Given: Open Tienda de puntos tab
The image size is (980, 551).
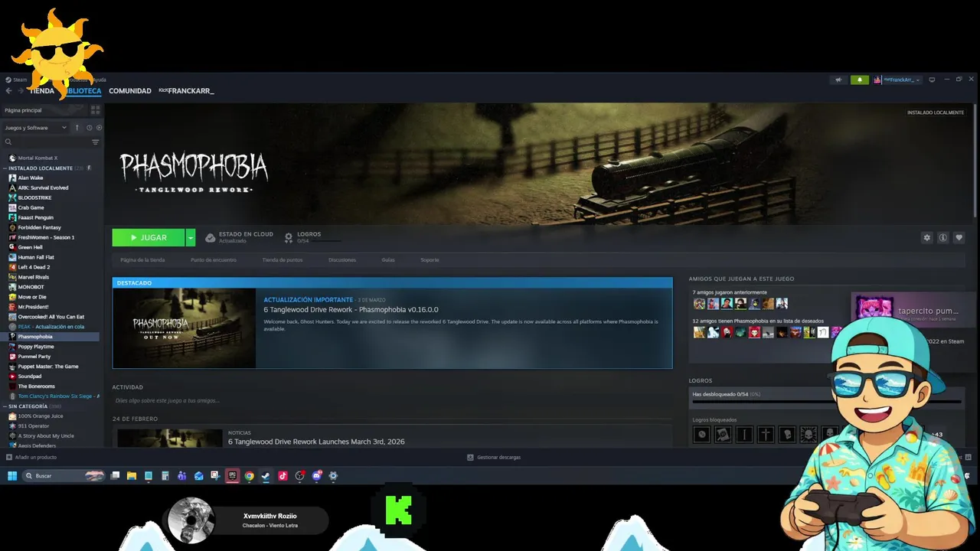Looking at the screenshot, I should [283, 260].
